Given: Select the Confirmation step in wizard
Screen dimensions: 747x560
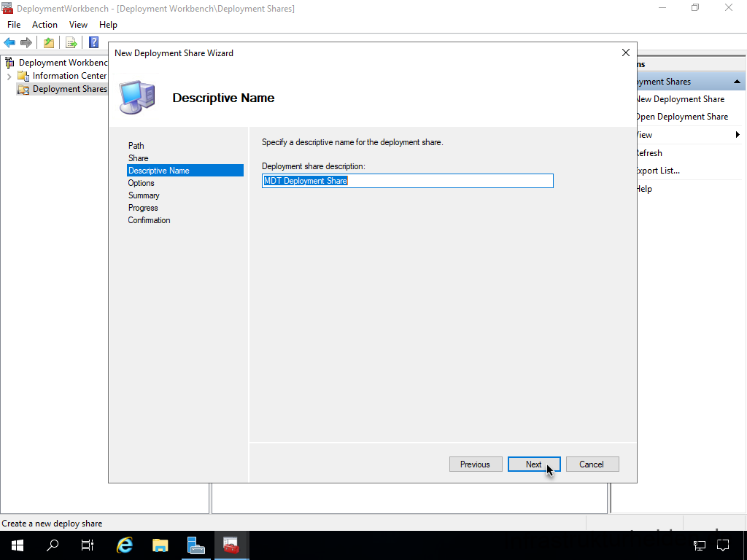Looking at the screenshot, I should coord(149,220).
